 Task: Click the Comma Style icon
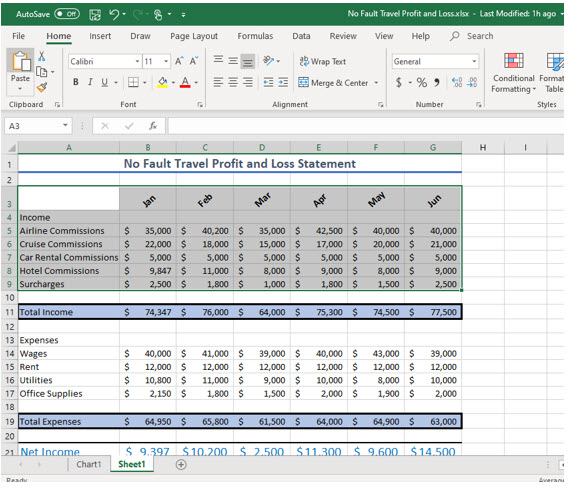click(437, 83)
